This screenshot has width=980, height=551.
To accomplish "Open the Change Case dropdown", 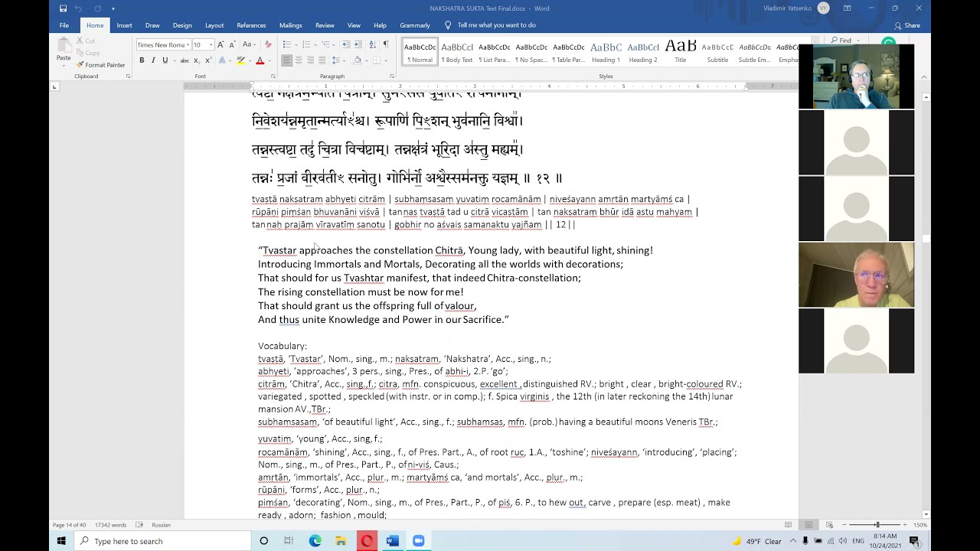I will point(249,44).
